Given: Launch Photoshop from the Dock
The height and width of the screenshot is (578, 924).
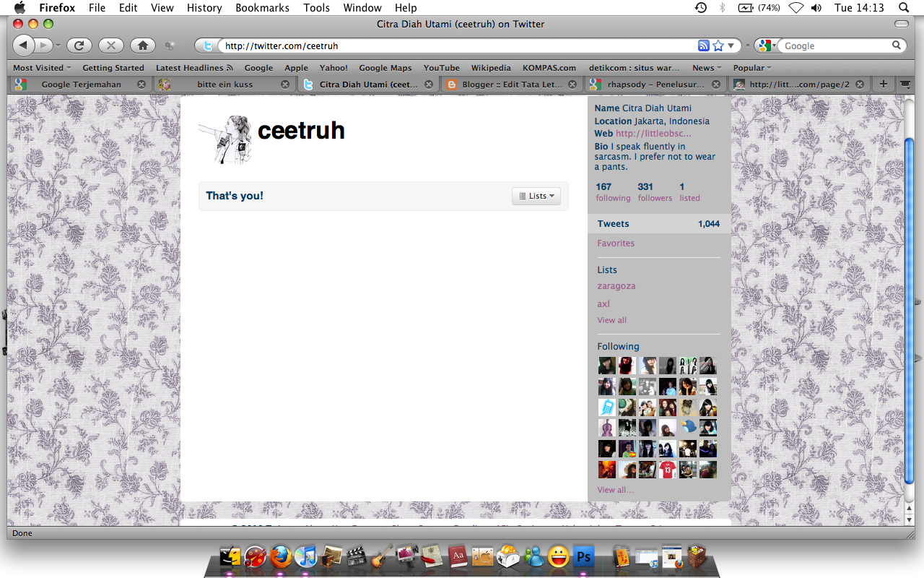Looking at the screenshot, I should [x=583, y=557].
